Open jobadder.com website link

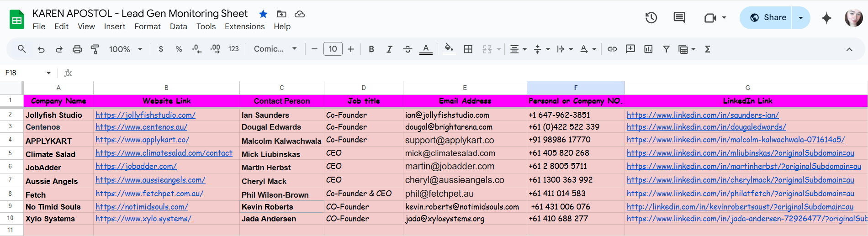click(136, 166)
